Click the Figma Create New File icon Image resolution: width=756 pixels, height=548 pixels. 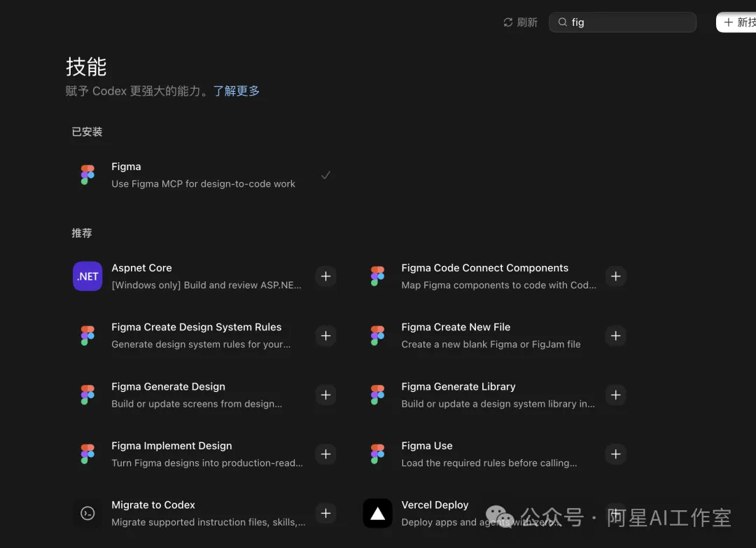[377, 335]
